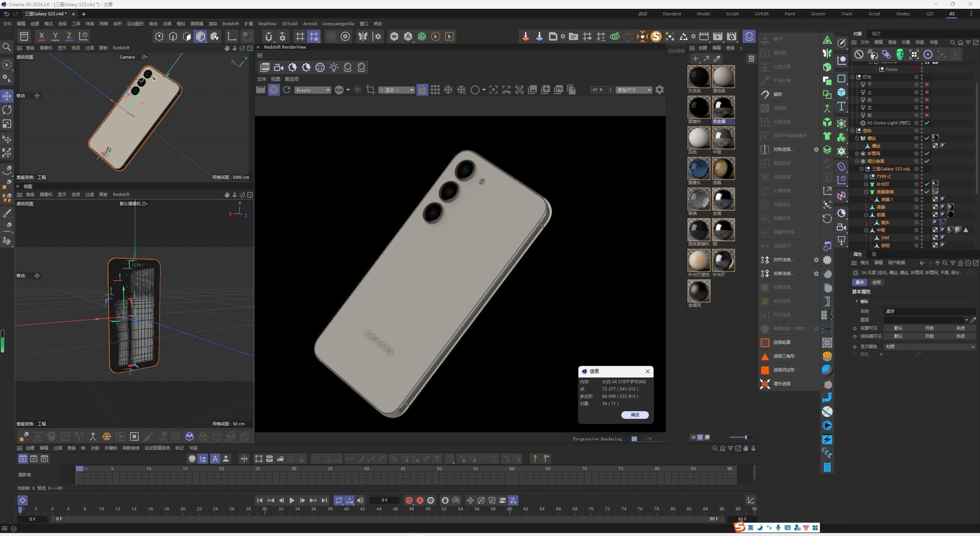Collapse the 灯光 group

pos(853,77)
